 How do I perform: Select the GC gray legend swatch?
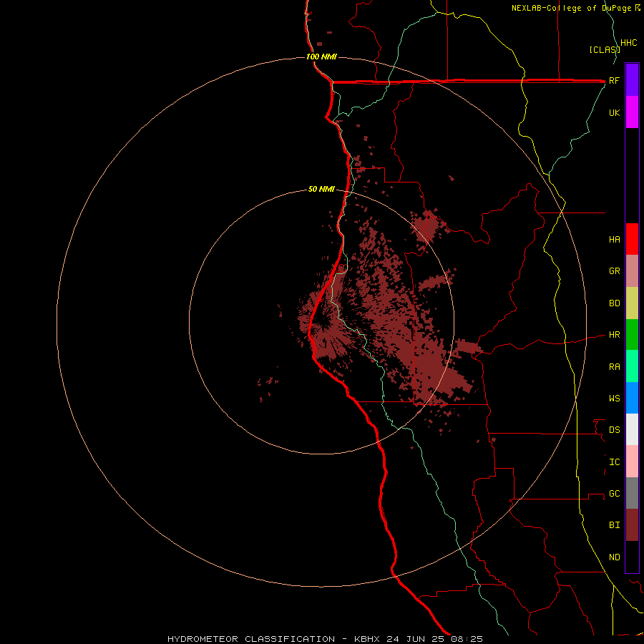(x=632, y=493)
